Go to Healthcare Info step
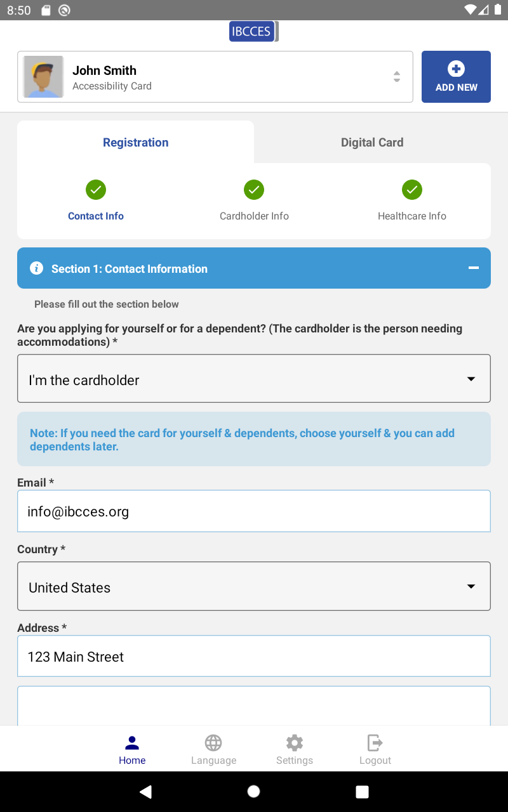The width and height of the screenshot is (508, 812). pos(412,200)
